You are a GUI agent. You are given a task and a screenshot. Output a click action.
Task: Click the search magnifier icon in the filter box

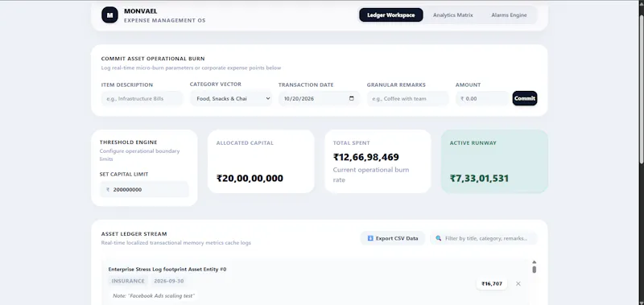[438, 238]
